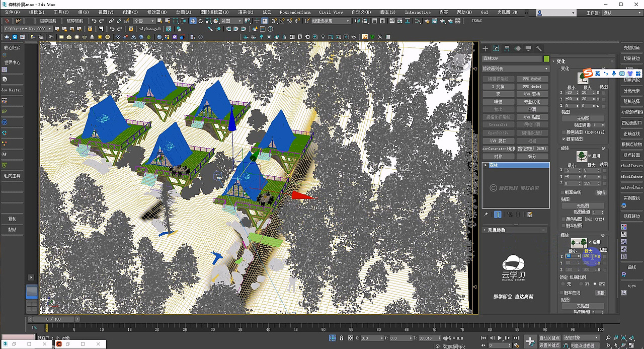
Task: Apply the FFD 4x4x4 modifier button
Action: point(532,86)
